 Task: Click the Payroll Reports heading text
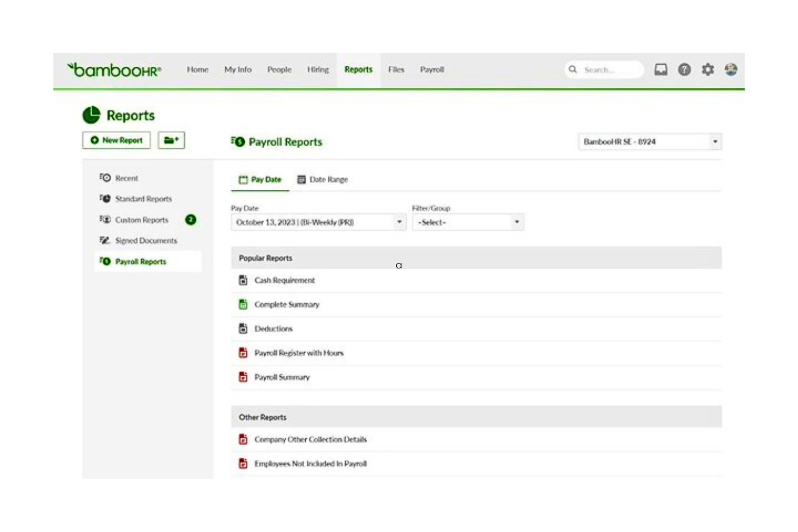pos(285,142)
